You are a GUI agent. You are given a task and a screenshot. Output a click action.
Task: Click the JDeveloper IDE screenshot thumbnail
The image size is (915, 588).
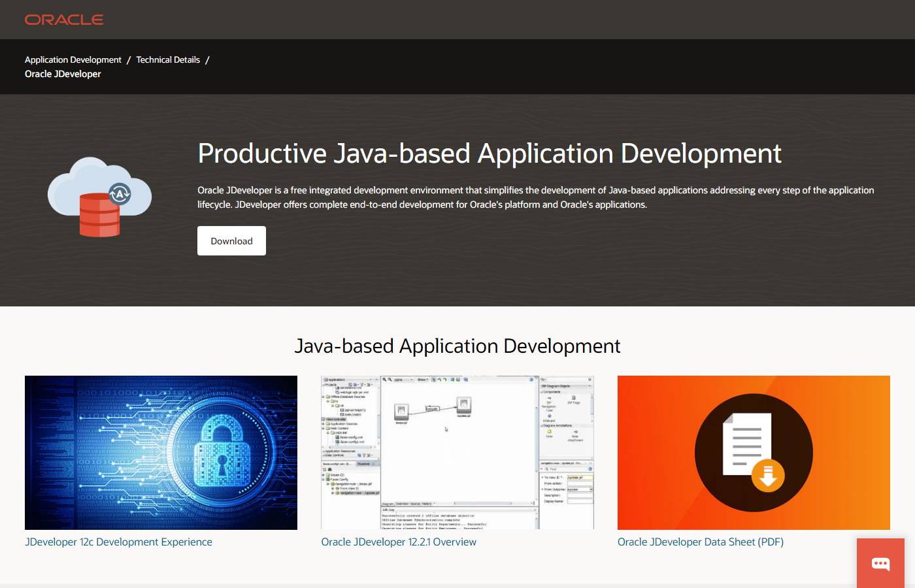point(457,453)
